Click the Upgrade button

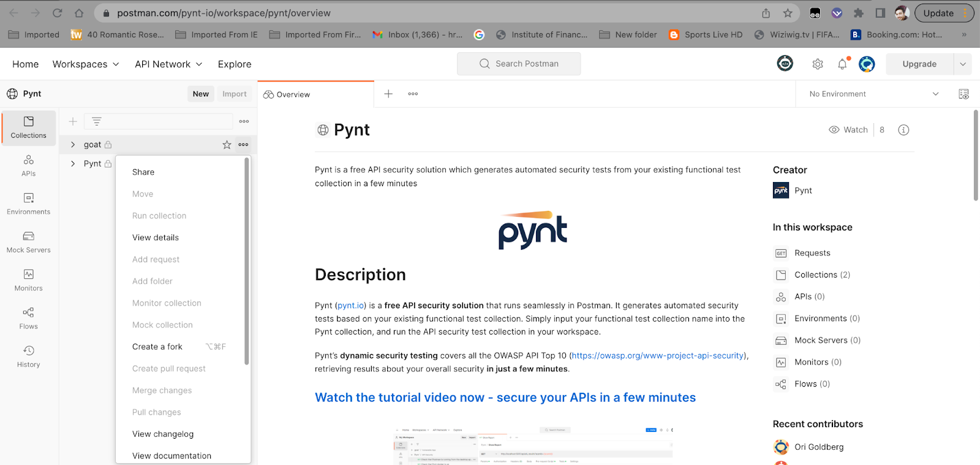coord(919,64)
